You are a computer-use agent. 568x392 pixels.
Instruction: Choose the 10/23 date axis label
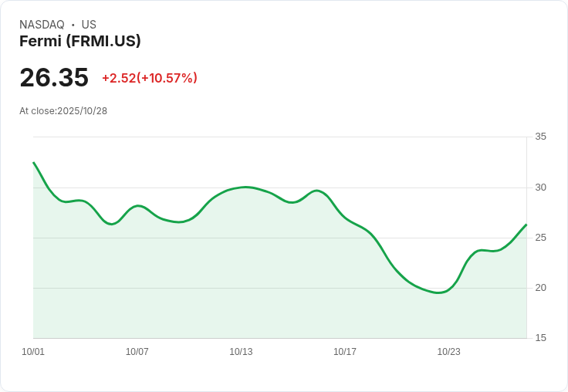pos(448,352)
